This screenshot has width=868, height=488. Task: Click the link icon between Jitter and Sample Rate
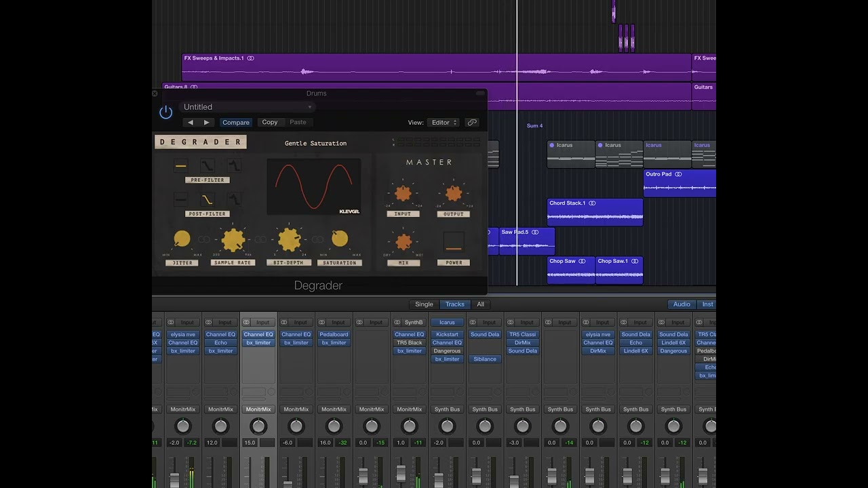(204, 239)
